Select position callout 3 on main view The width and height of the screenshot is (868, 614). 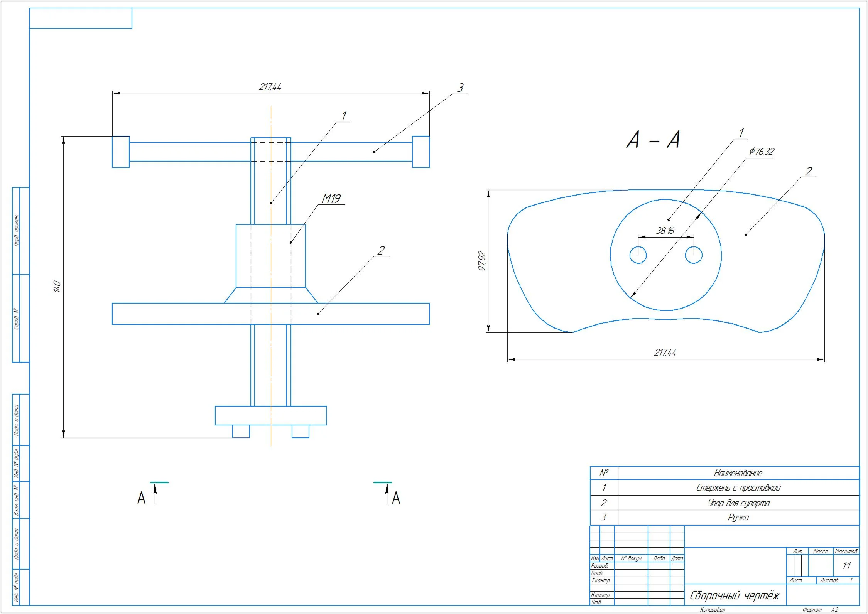click(460, 88)
